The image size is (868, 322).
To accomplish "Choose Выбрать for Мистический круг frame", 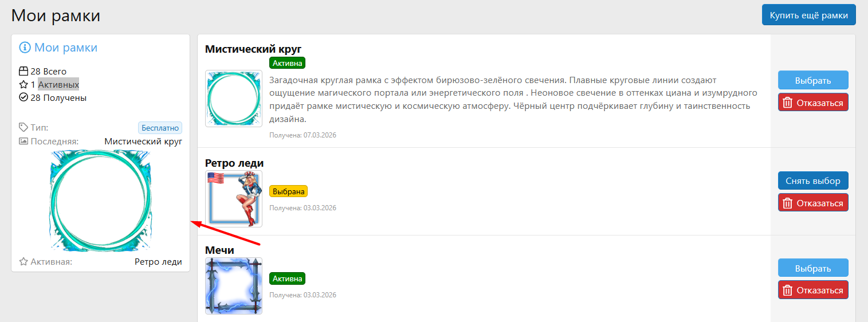I will click(813, 80).
